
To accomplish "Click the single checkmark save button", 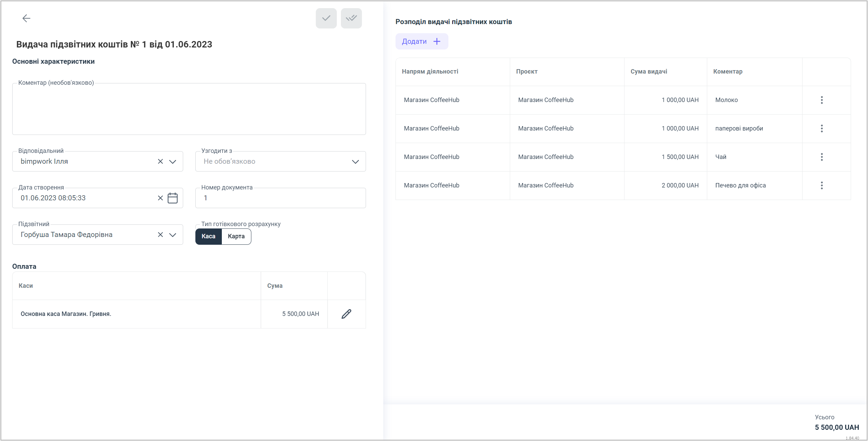I will pyautogui.click(x=326, y=18).
